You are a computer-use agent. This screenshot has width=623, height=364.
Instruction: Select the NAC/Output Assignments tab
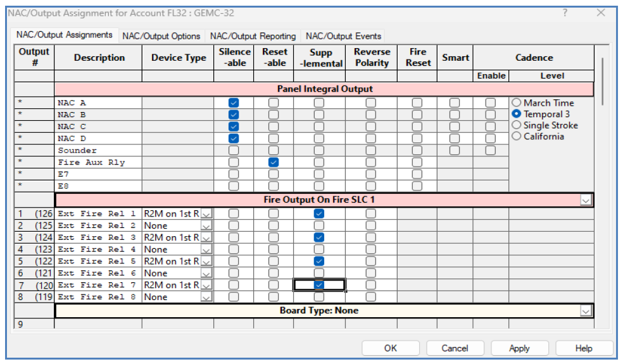[x=65, y=35]
